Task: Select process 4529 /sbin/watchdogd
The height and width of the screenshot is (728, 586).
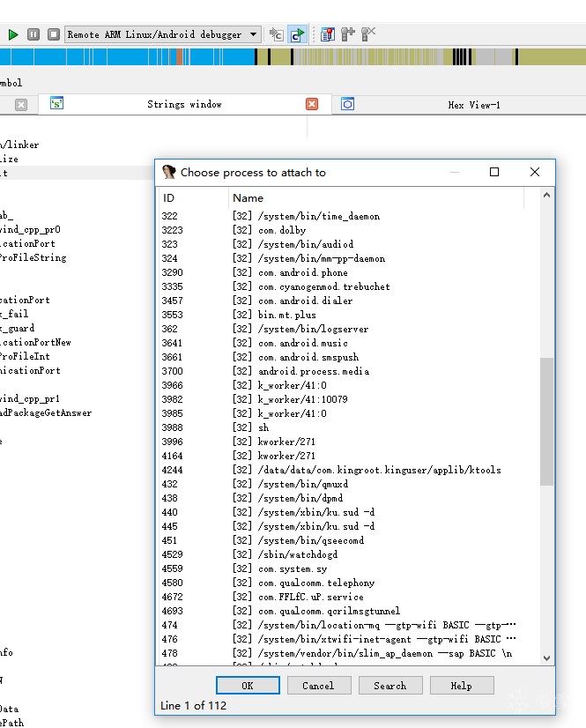Action: (x=349, y=554)
